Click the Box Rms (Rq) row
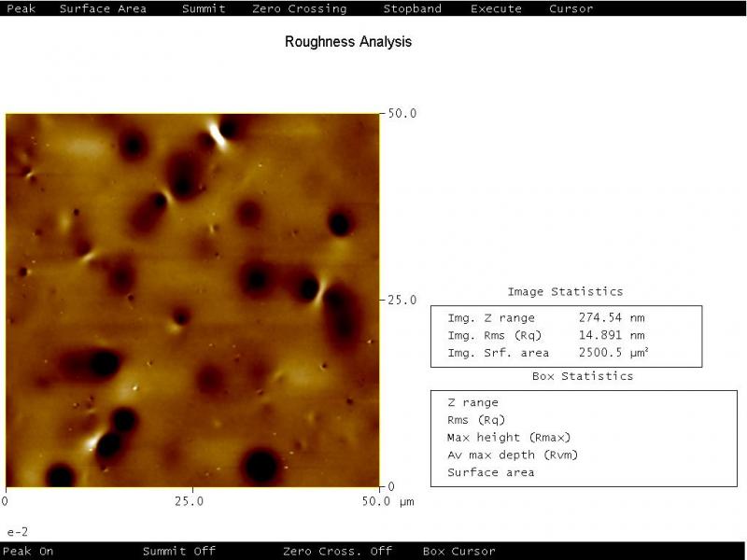 476,420
